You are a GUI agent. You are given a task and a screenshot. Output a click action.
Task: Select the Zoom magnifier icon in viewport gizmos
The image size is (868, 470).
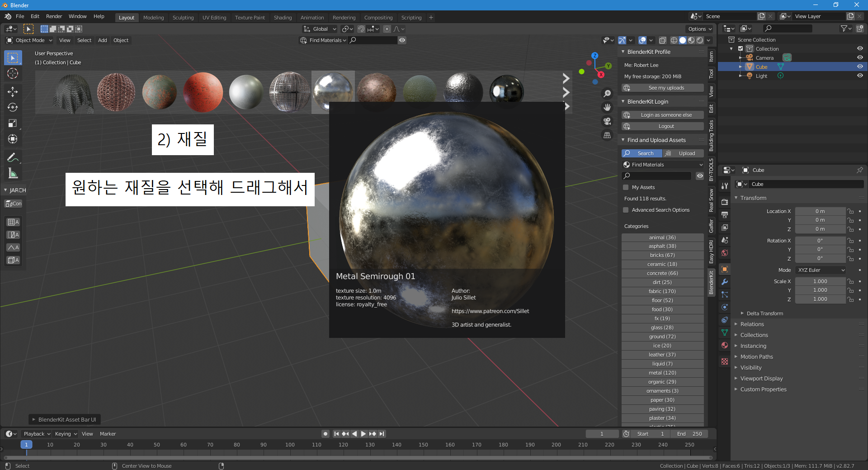pos(607,93)
